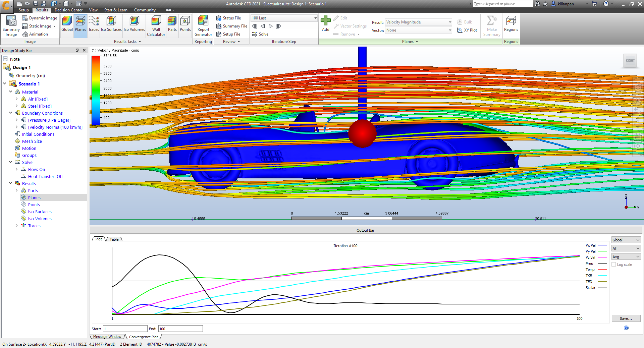Select the Traces results tool

94,24
